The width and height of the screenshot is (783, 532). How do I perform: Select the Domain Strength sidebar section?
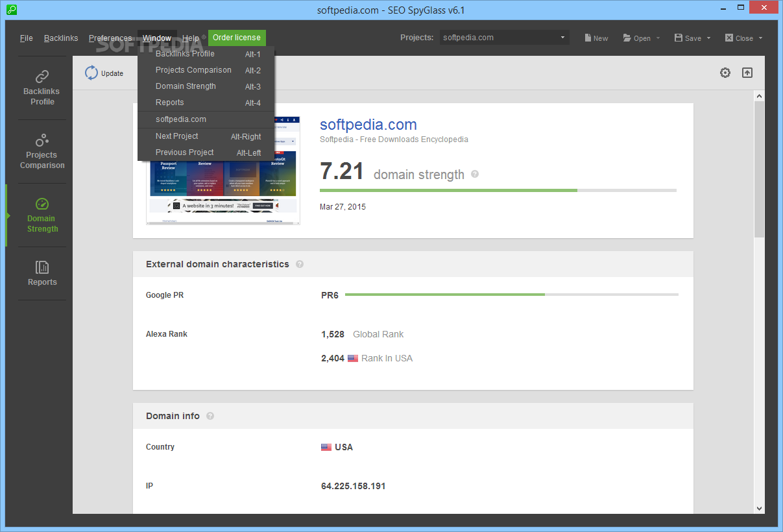(42, 215)
